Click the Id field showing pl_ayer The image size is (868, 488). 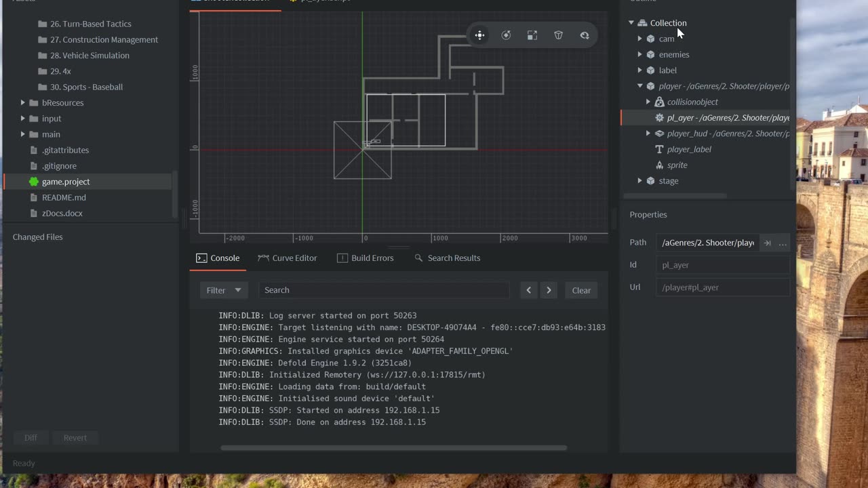pos(723,265)
